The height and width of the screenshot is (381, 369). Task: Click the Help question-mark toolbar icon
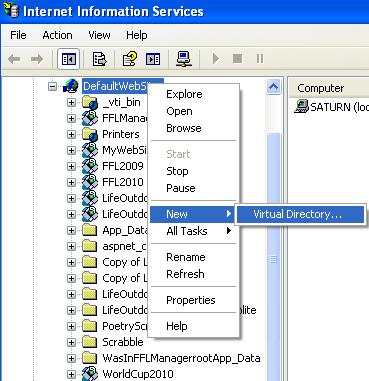[x=130, y=59]
